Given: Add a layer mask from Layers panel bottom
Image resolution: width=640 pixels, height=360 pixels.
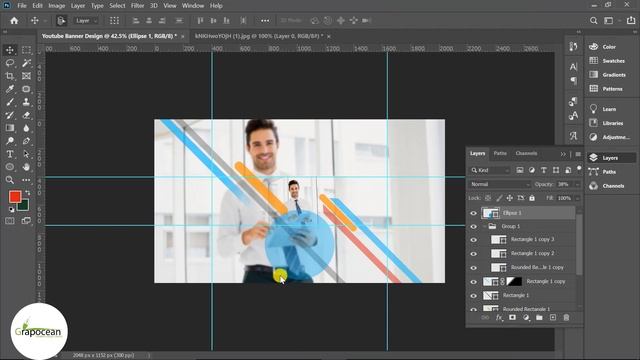Looking at the screenshot, I should click(512, 318).
